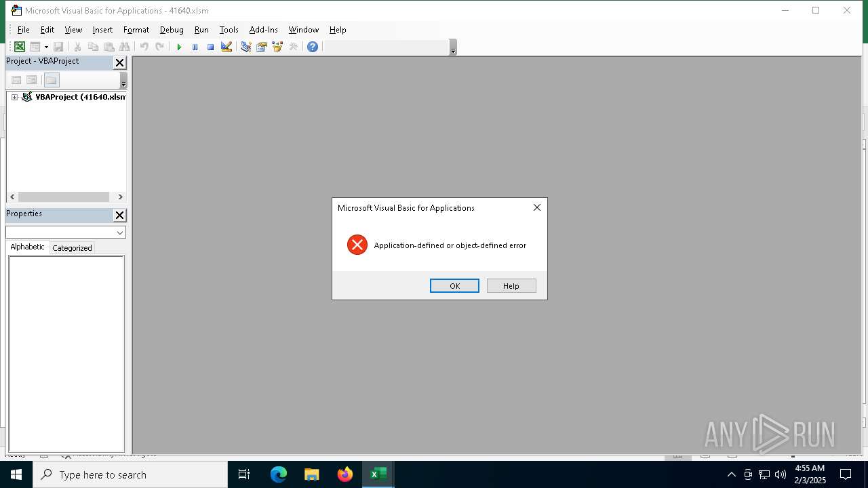Select VBAProject (41640.xlsm) in project tree
The width and height of the screenshot is (868, 488).
coord(80,97)
